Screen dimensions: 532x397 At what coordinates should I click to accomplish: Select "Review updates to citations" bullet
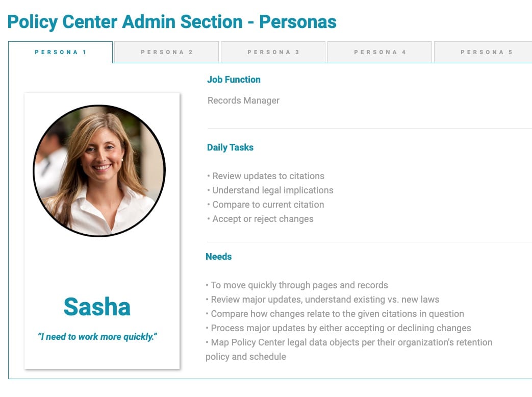point(266,176)
